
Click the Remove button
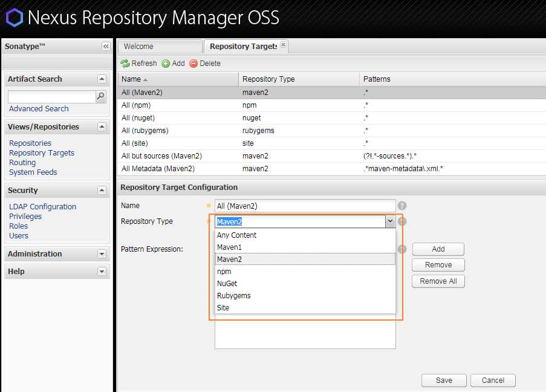click(x=438, y=265)
